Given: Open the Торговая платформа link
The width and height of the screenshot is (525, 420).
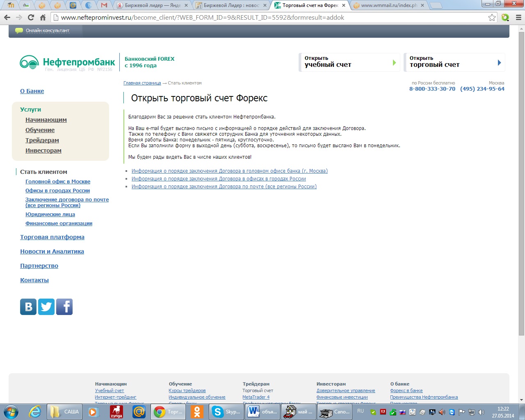Looking at the screenshot, I should click(52, 237).
